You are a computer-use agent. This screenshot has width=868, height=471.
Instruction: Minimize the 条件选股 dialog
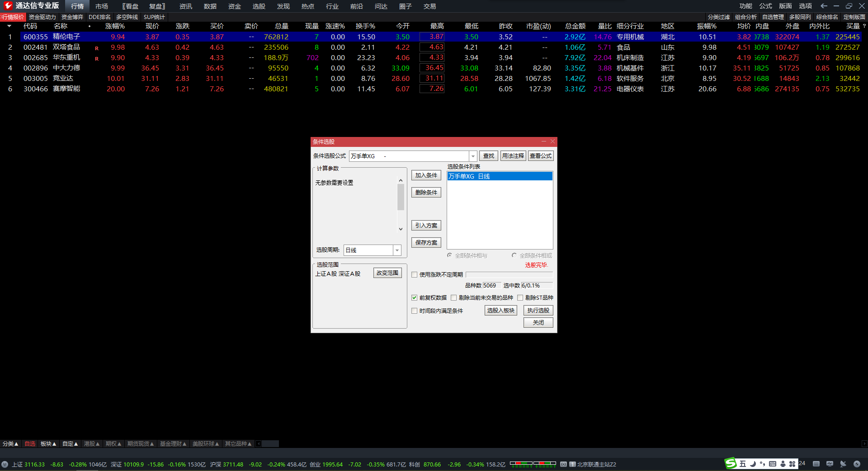[x=544, y=141]
